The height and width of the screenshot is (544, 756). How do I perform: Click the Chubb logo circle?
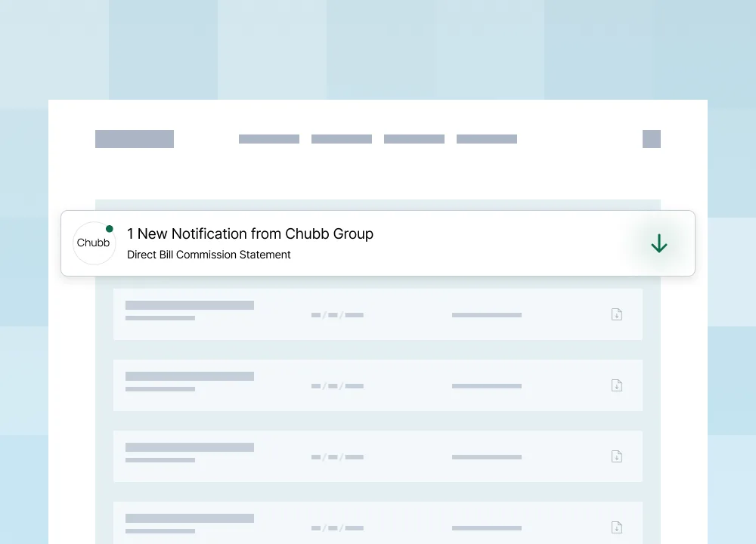click(94, 243)
